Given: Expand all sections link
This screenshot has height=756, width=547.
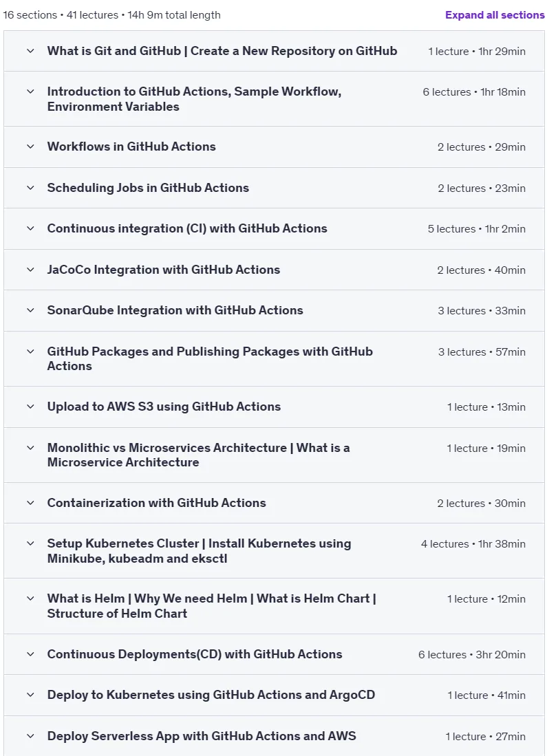Looking at the screenshot, I should [495, 15].
